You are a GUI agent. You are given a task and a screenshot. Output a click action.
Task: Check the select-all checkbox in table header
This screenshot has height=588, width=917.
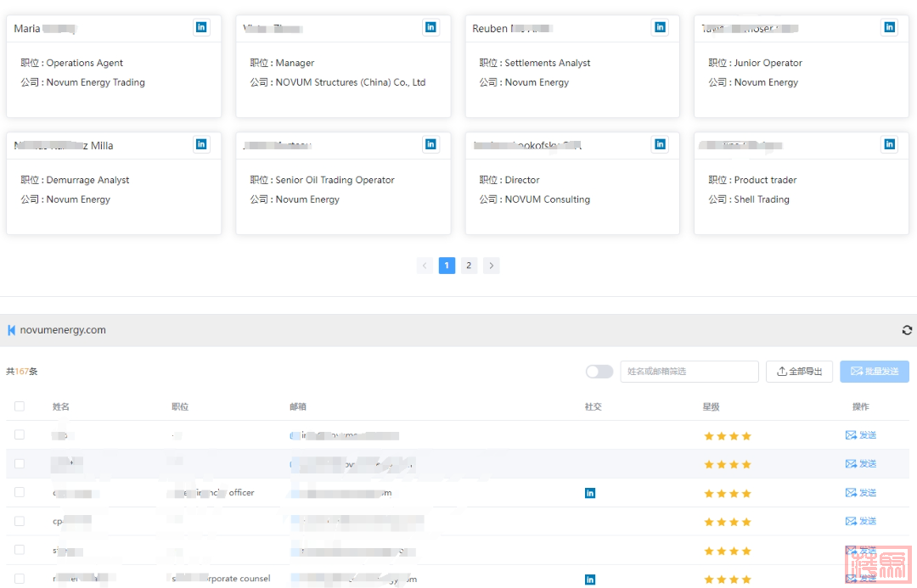coord(20,406)
